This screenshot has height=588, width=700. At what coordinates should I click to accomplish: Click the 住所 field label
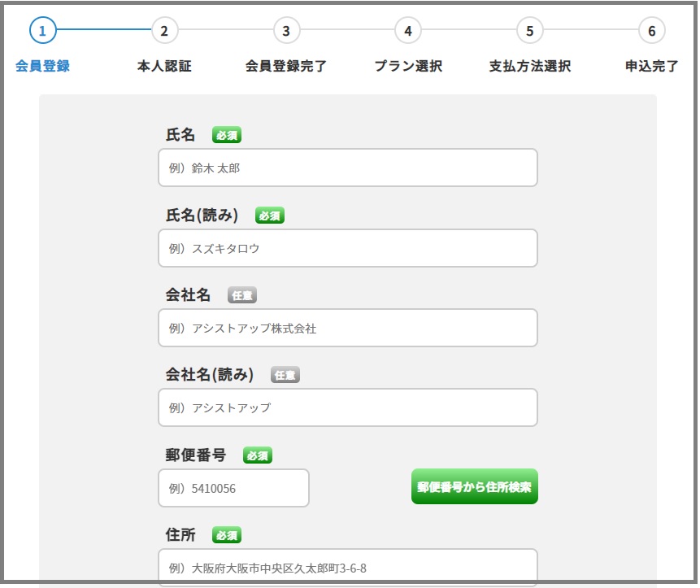(x=180, y=534)
